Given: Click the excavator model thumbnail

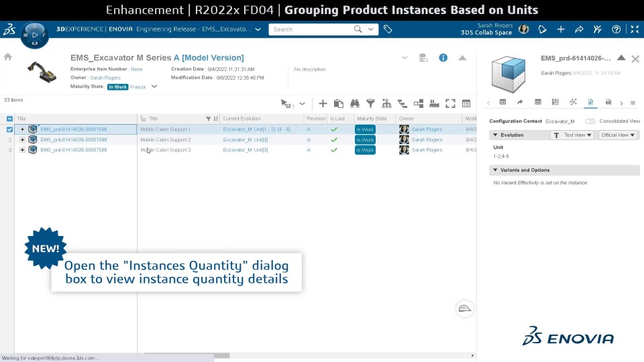Looking at the screenshot, I should 42,72.
